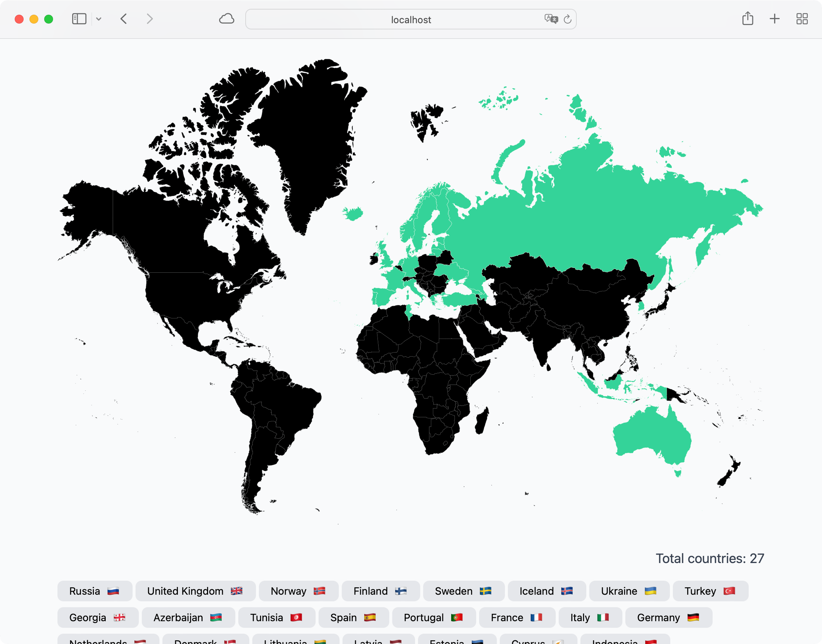Show the tab overview grid icon

pos(802,19)
